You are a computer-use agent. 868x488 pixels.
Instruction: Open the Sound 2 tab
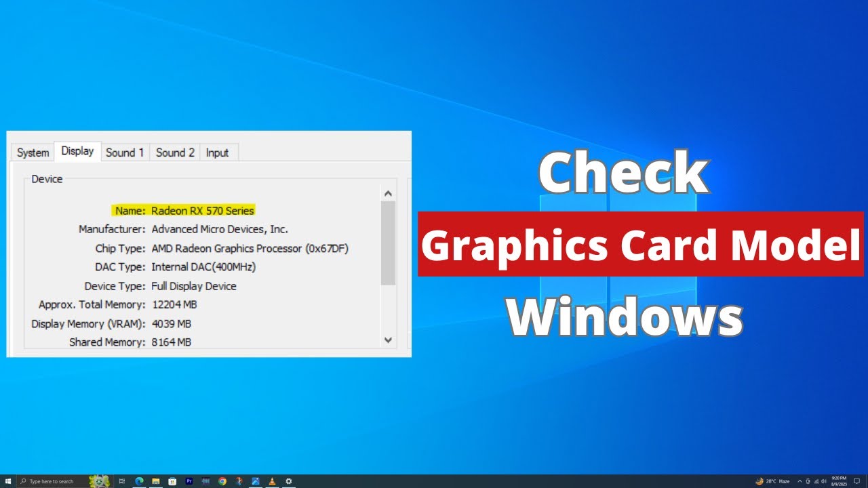point(175,152)
